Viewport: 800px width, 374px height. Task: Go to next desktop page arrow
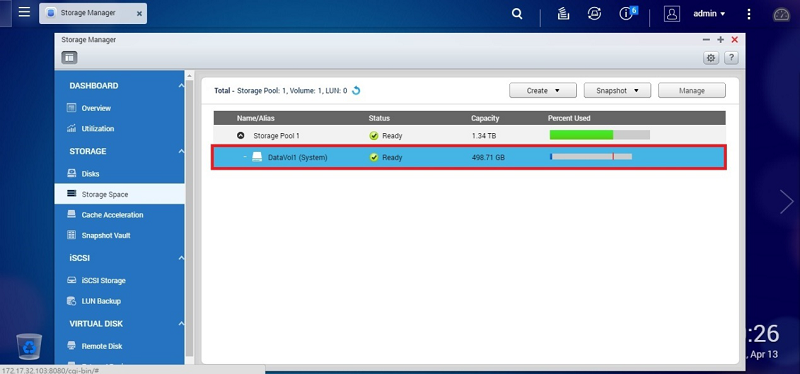tap(787, 202)
